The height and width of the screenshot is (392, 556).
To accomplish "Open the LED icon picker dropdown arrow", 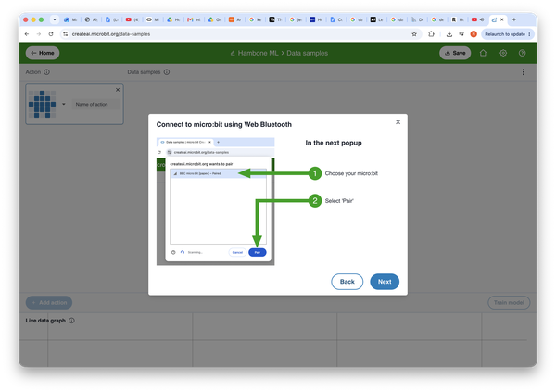I will (64, 105).
